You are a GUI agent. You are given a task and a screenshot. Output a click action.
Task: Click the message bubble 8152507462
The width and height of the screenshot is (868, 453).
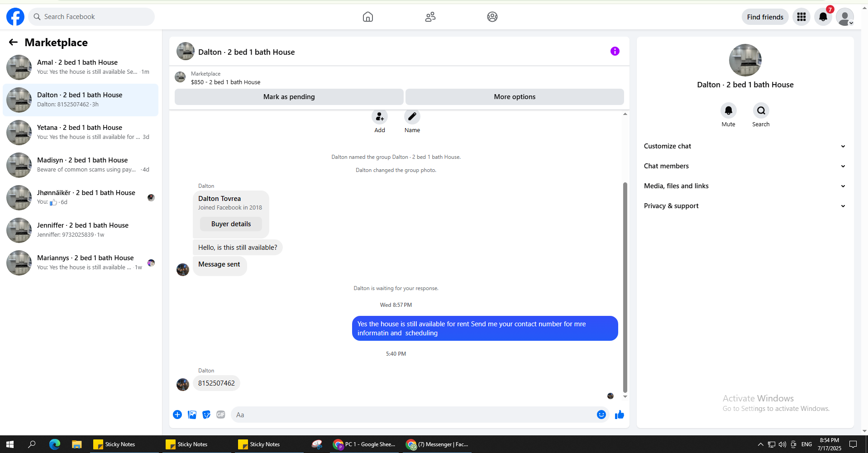pos(216,383)
